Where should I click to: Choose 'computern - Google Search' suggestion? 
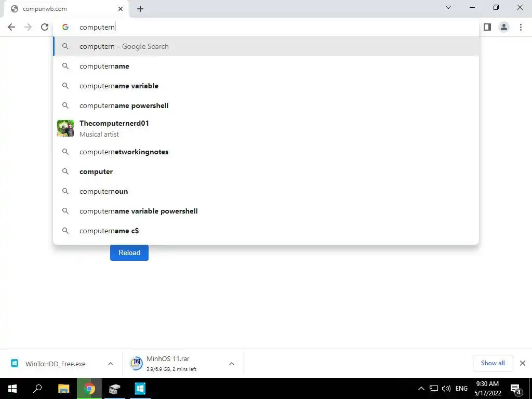pos(266,46)
